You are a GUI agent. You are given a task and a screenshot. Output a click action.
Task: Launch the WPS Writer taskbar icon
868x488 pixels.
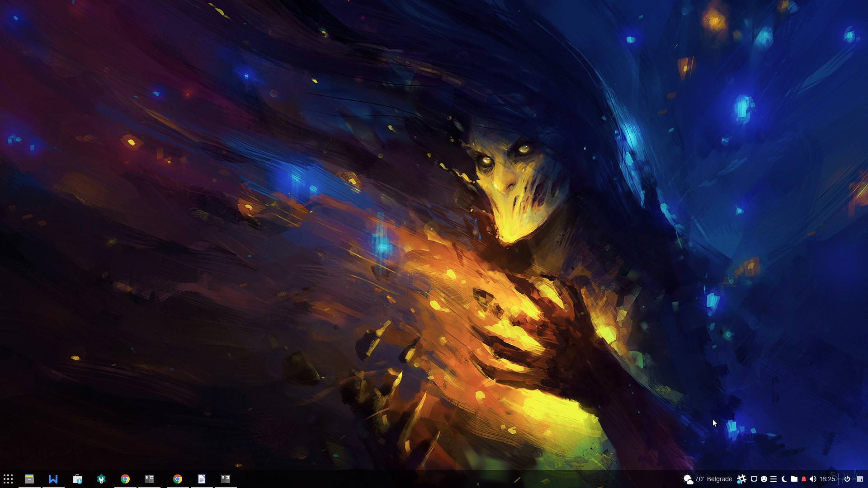(x=53, y=479)
